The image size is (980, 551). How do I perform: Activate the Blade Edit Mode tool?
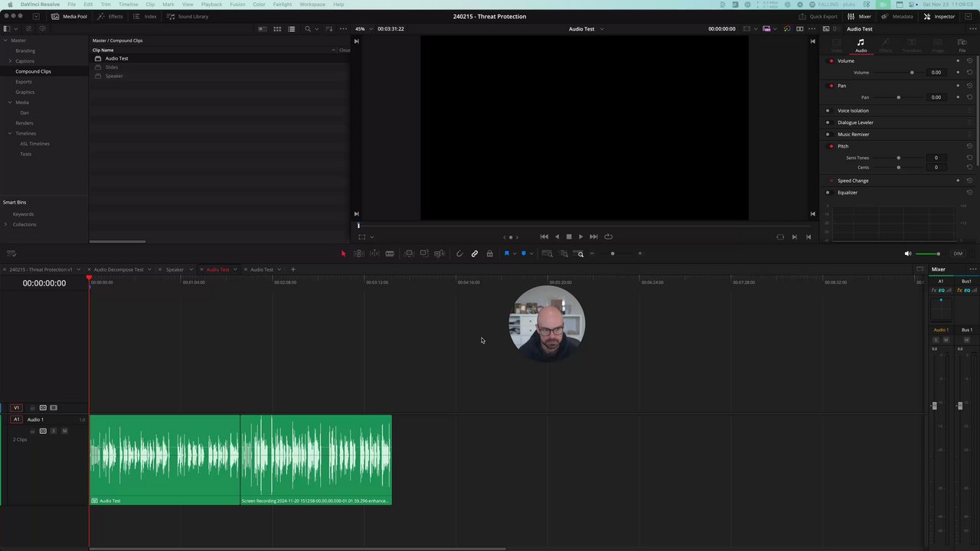point(390,253)
